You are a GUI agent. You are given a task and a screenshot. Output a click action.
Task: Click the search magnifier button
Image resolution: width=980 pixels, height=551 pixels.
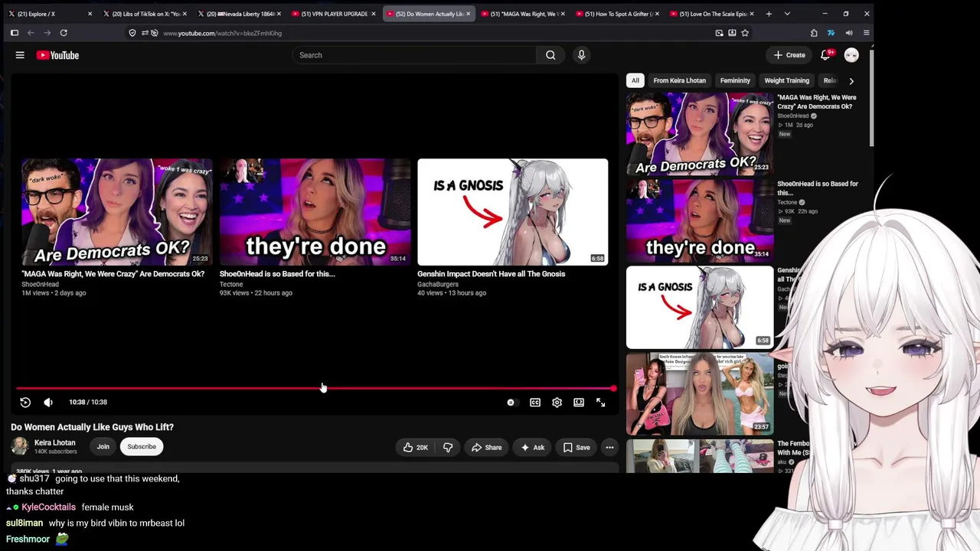point(550,55)
